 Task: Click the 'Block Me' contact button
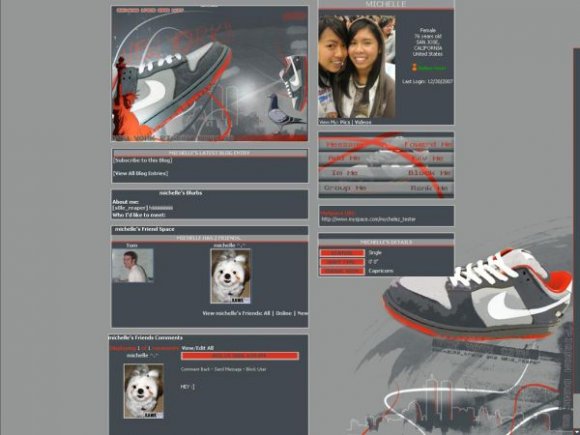point(429,173)
